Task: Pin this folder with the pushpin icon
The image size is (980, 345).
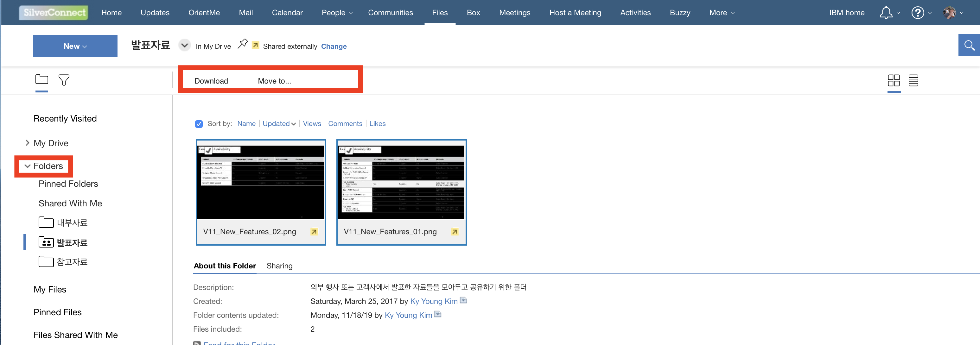Action: tap(242, 44)
